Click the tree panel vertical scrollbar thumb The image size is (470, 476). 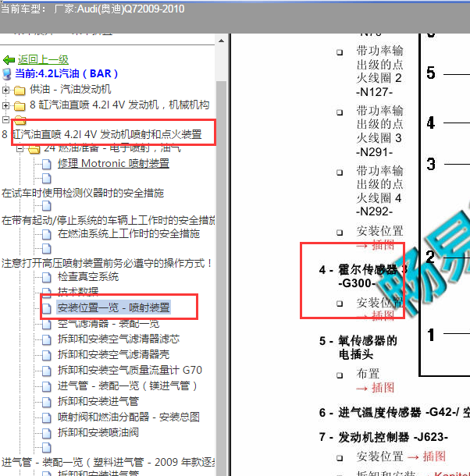click(x=221, y=278)
